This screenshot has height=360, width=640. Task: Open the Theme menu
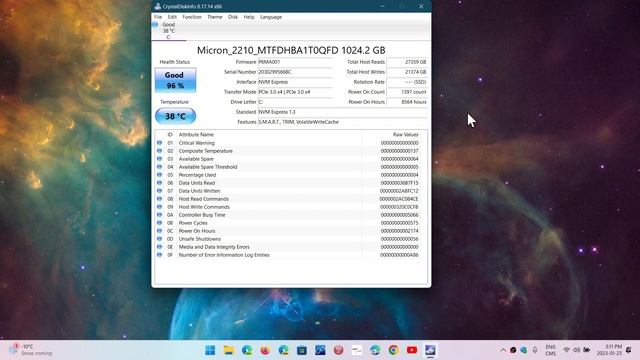[x=215, y=17]
